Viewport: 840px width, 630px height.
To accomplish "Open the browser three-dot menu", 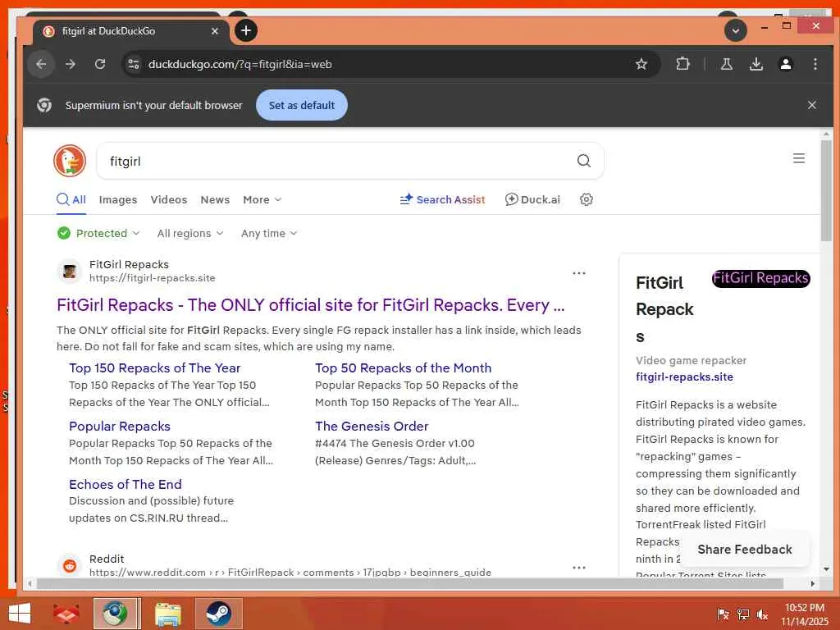I will pyautogui.click(x=815, y=64).
